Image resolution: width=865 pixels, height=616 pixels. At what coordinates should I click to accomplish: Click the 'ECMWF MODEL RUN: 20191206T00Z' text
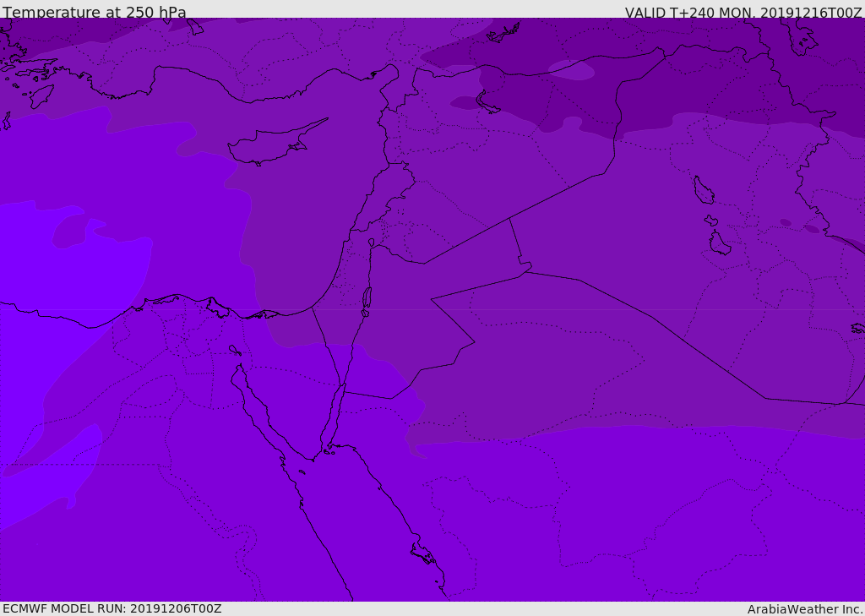point(112,608)
